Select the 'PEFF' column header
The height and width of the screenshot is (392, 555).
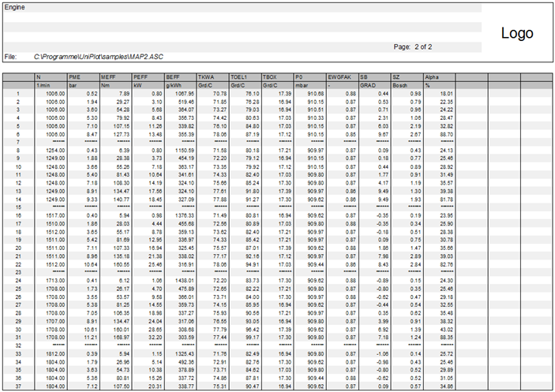(148, 77)
